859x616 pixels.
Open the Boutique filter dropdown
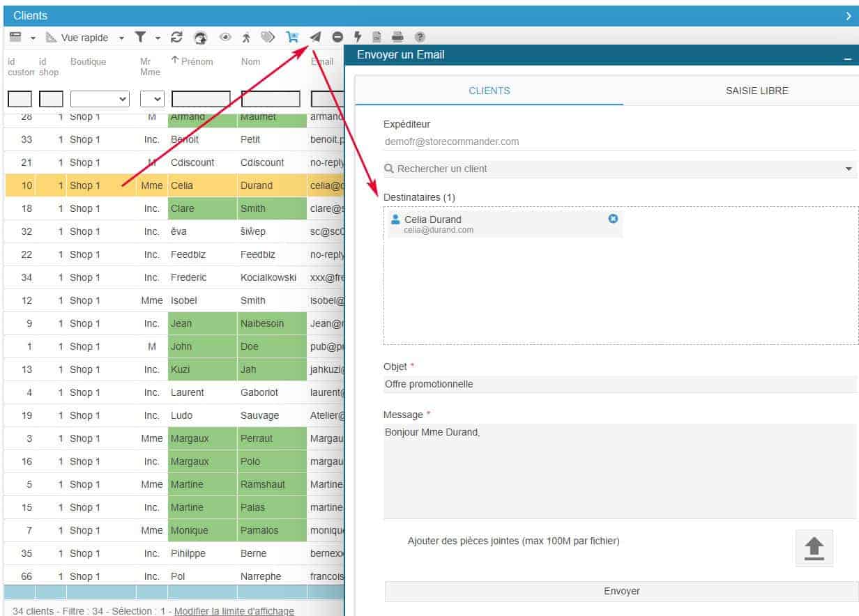[100, 99]
